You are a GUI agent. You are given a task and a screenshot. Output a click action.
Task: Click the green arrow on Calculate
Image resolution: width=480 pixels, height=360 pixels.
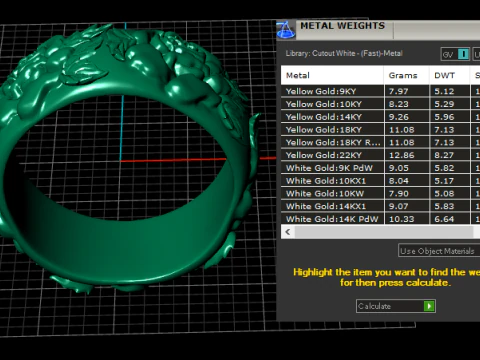[429, 306]
